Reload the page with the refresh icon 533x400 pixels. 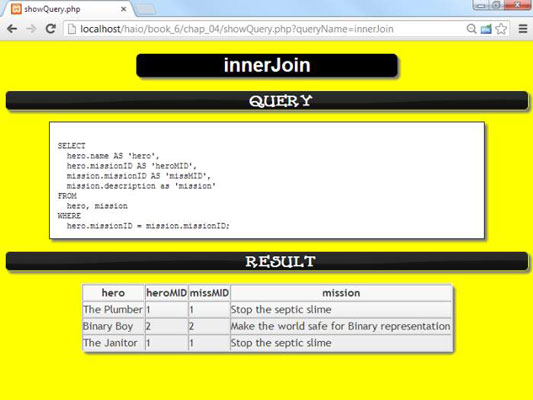[51, 29]
